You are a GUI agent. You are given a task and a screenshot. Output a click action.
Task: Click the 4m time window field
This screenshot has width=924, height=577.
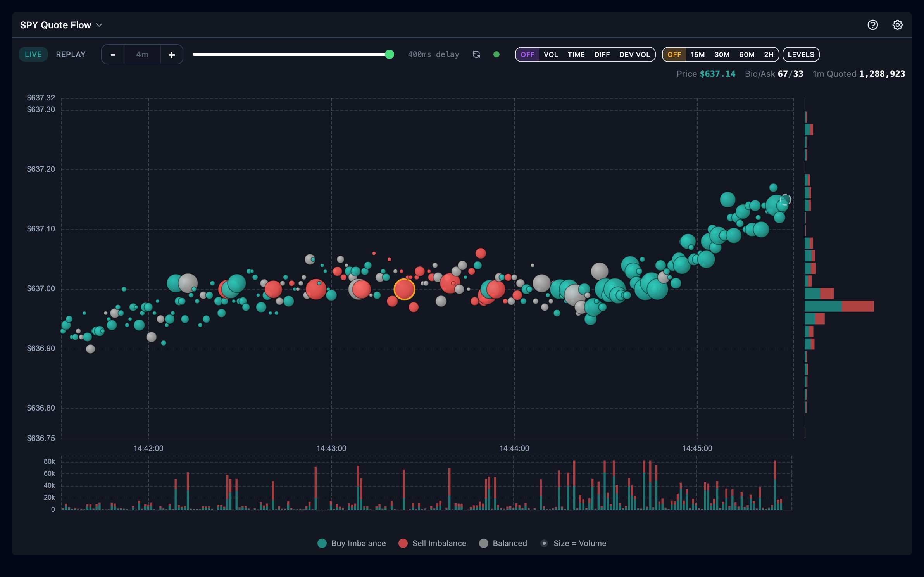(x=142, y=55)
